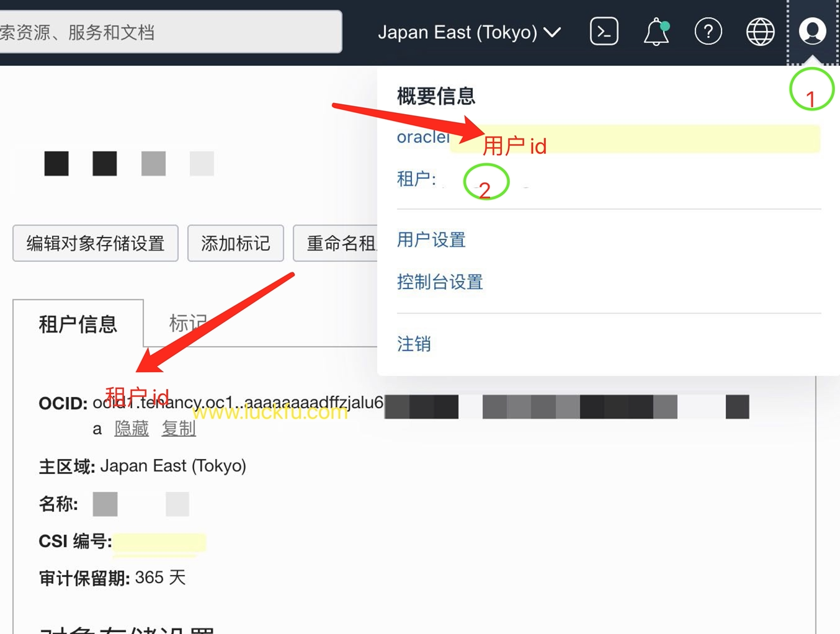This screenshot has height=634, width=840.
Task: Switch to the 标记 tab
Action: coord(186,323)
